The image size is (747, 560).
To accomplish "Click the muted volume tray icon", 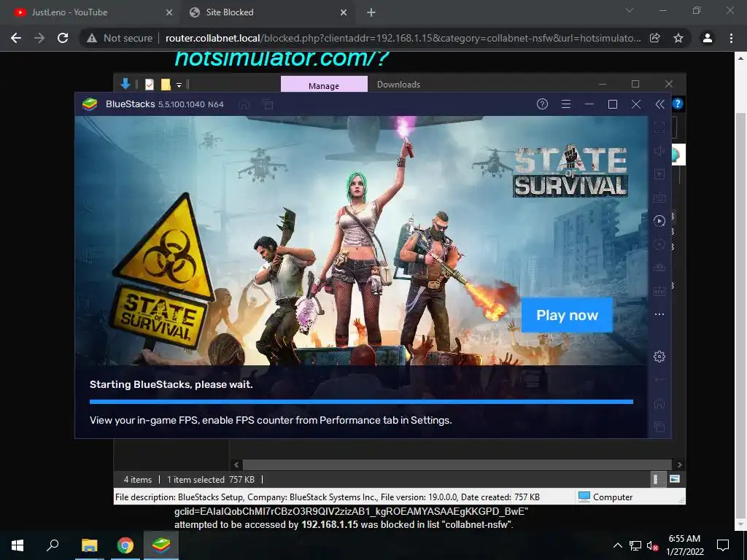I will [x=652, y=545].
